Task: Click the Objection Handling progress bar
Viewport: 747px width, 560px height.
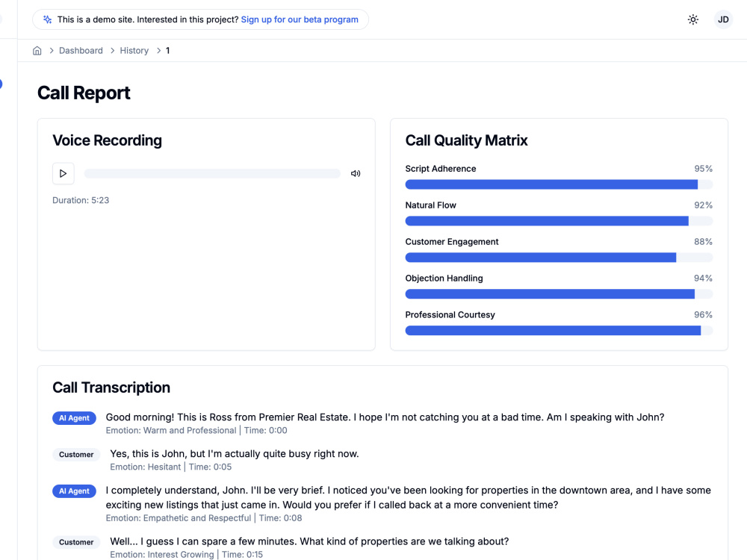Action: pos(559,293)
